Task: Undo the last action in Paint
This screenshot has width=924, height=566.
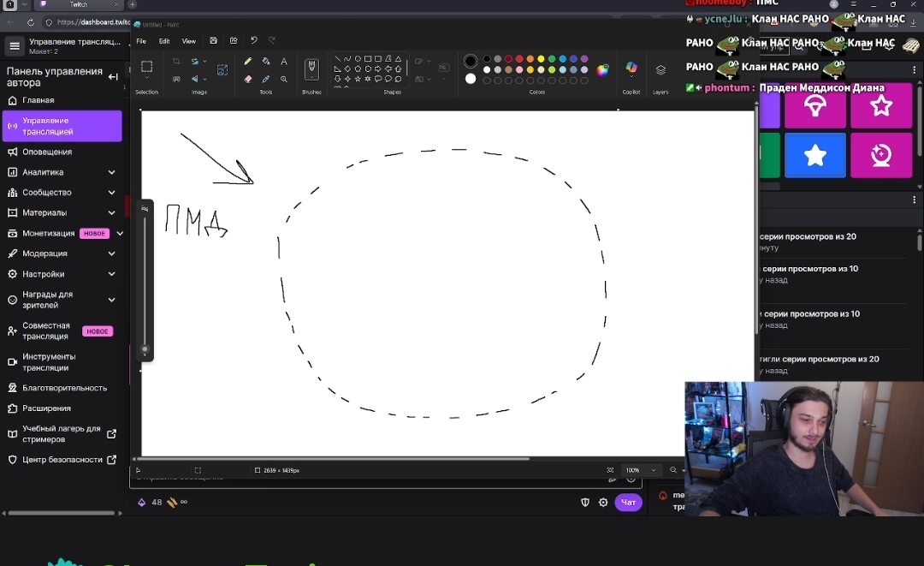Action: [254, 41]
